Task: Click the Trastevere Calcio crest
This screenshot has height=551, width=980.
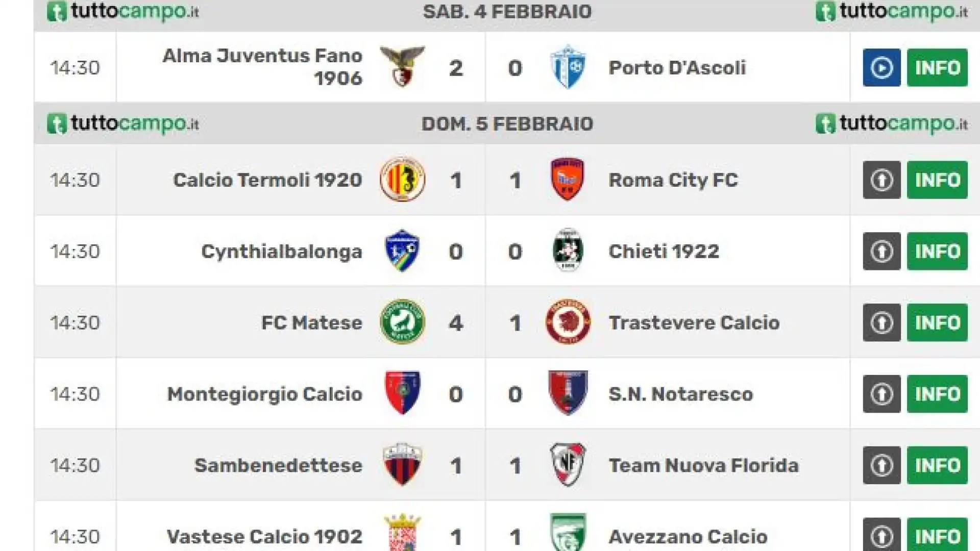Action: click(568, 321)
